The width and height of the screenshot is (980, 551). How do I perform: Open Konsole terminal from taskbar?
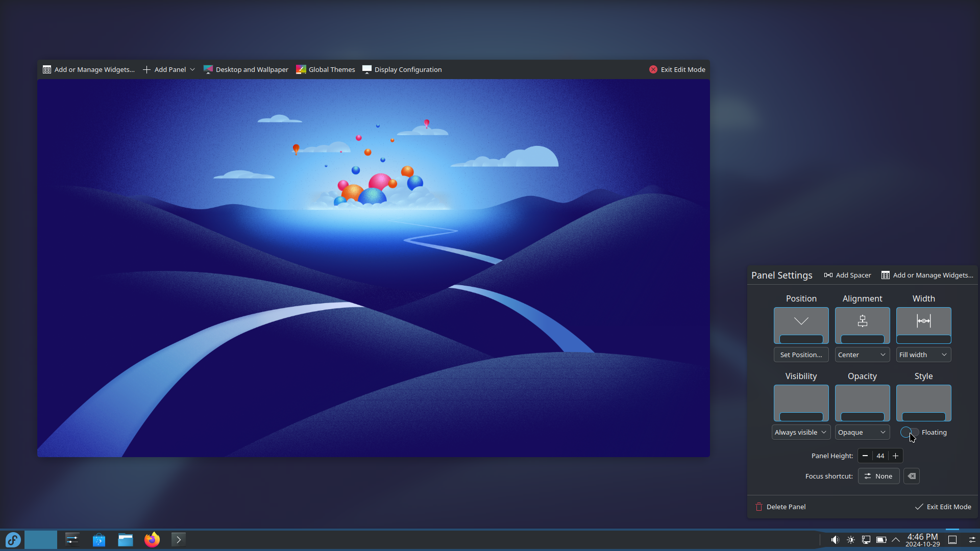click(179, 540)
